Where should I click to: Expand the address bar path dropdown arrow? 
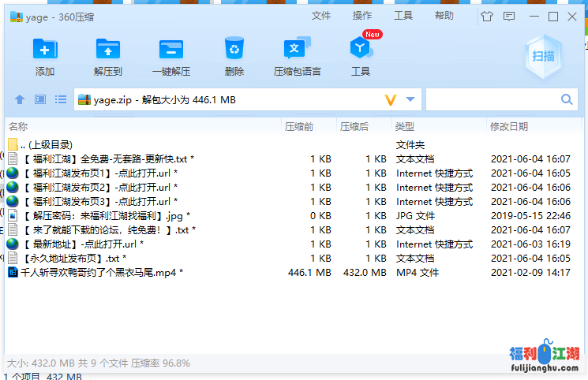click(410, 99)
